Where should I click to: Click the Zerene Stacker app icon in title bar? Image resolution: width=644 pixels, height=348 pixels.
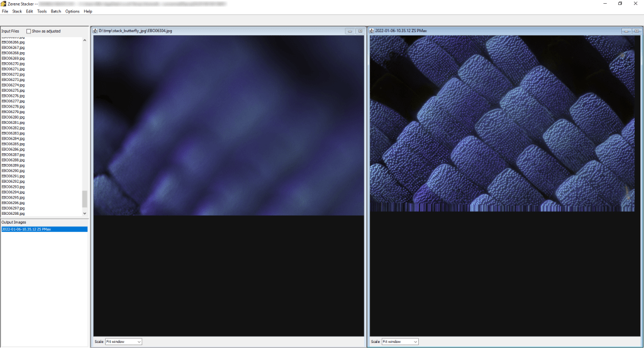click(x=4, y=4)
